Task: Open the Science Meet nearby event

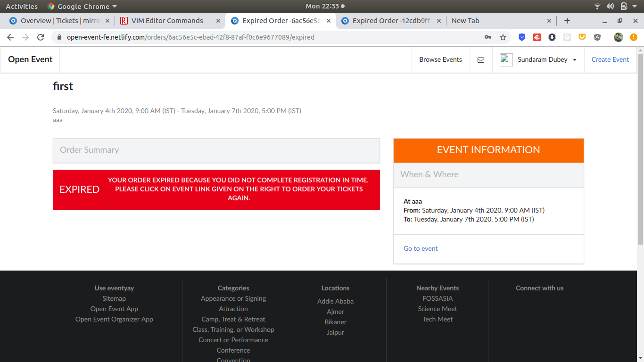Action: point(438,309)
